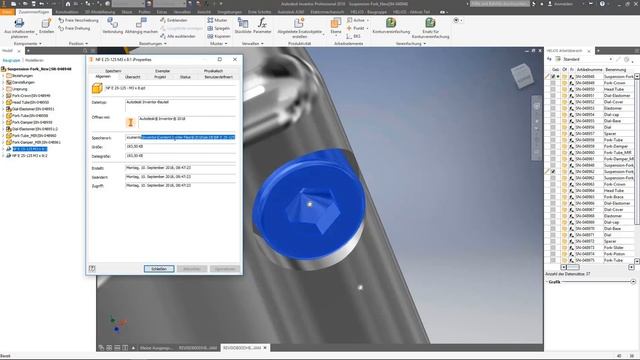Toggle checkbox in the SN-048950 Head Tube row
The image size is (640, 360).
pyautogui.click(x=553, y=89)
